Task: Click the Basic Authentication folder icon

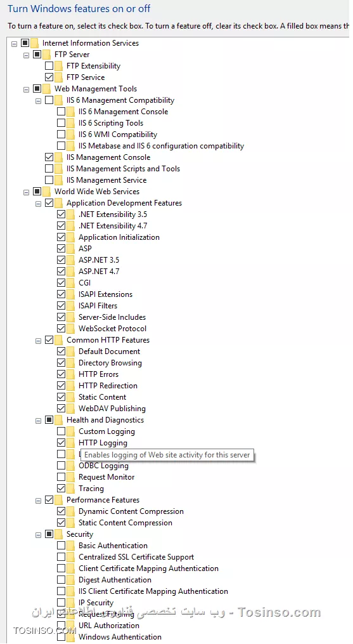Action: (x=71, y=546)
